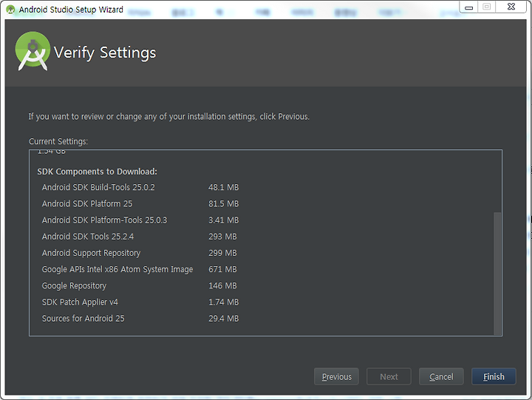Viewport: 532px width, 400px height.
Task: Minimize the Setup Wizard window
Action: 468,7
